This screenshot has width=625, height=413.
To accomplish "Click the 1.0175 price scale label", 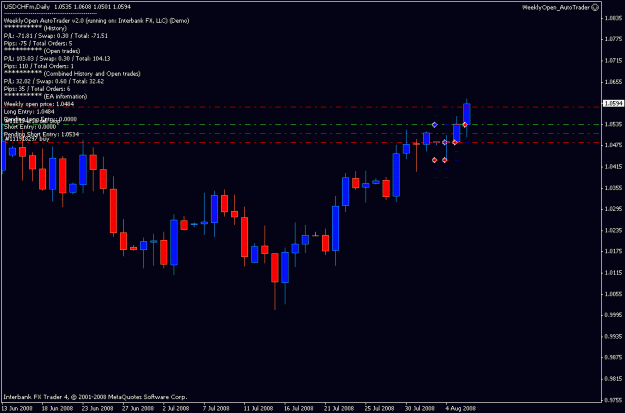I will pos(613,252).
